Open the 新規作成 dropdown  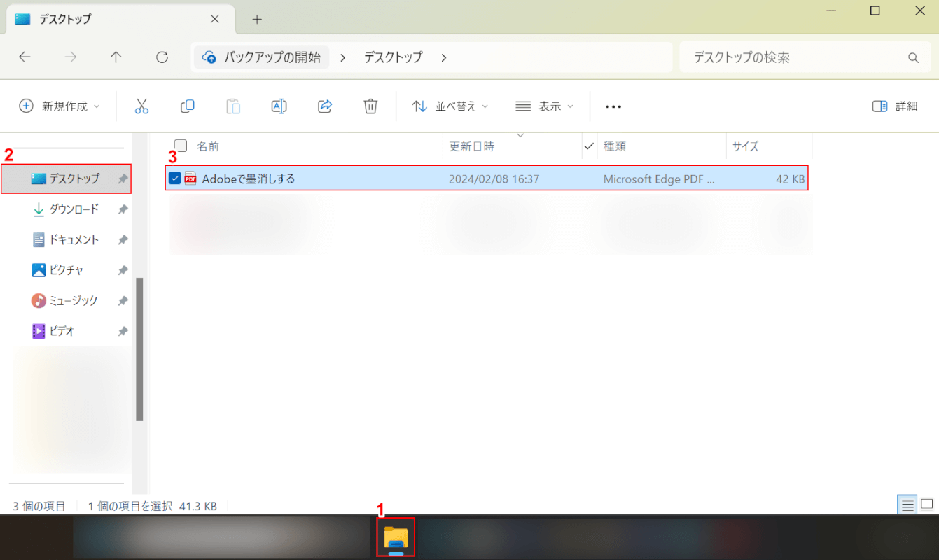[60, 106]
